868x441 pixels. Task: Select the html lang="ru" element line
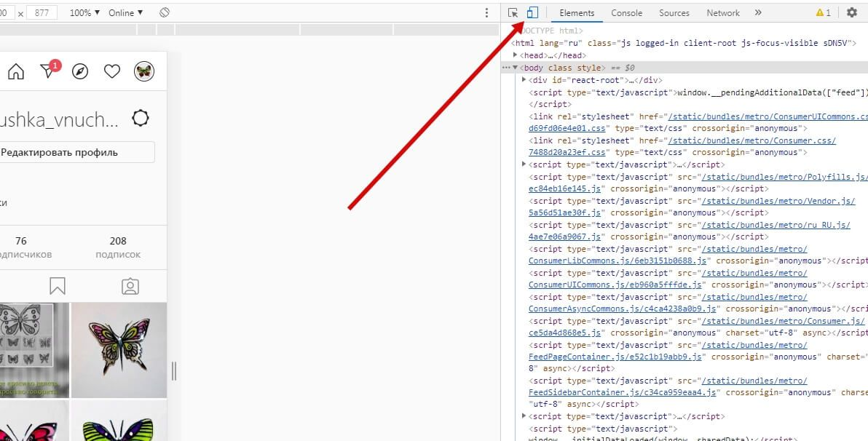tap(684, 43)
